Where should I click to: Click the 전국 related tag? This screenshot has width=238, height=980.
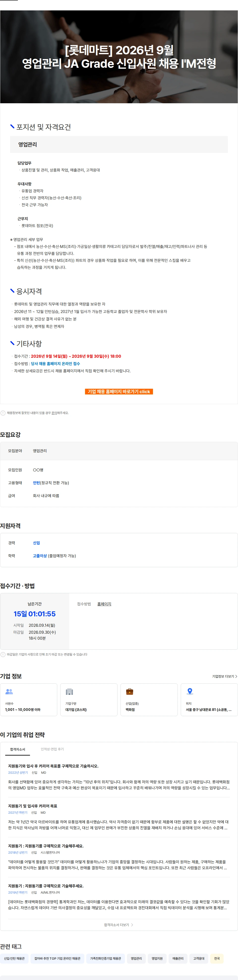pyautogui.click(x=217, y=958)
